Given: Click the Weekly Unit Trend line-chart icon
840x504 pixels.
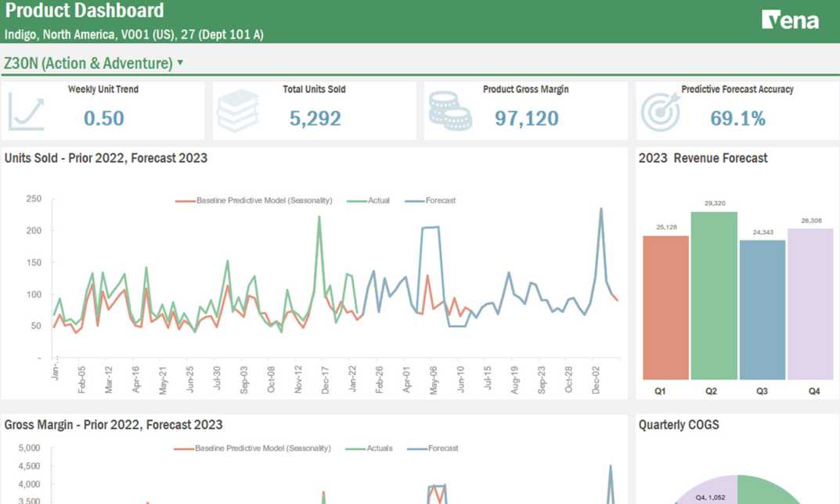Looking at the screenshot, I should pyautogui.click(x=27, y=112).
